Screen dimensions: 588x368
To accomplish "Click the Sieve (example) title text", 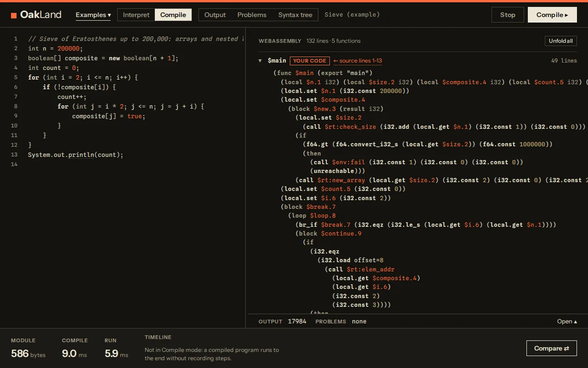I will pyautogui.click(x=352, y=15).
